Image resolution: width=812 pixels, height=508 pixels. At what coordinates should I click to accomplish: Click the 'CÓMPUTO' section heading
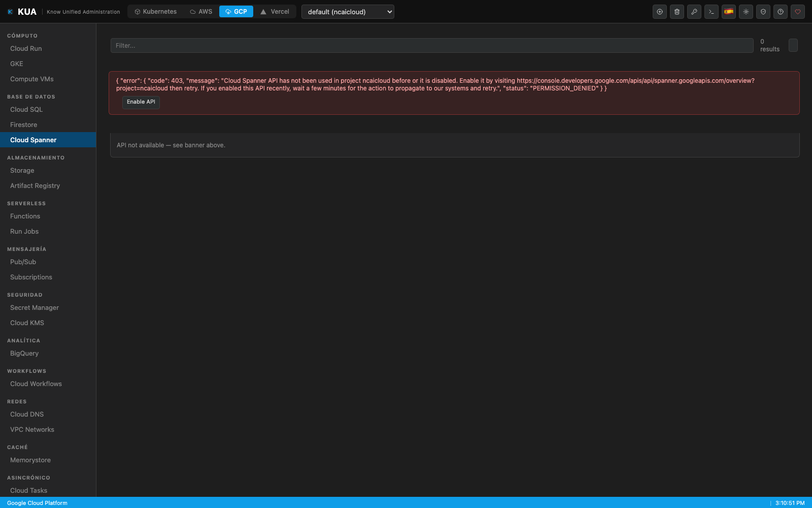22,36
